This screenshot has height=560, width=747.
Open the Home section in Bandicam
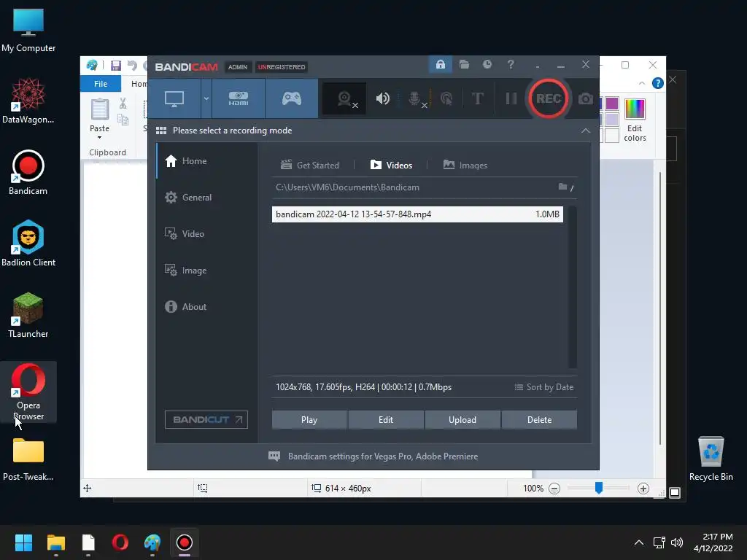pyautogui.click(x=206, y=161)
